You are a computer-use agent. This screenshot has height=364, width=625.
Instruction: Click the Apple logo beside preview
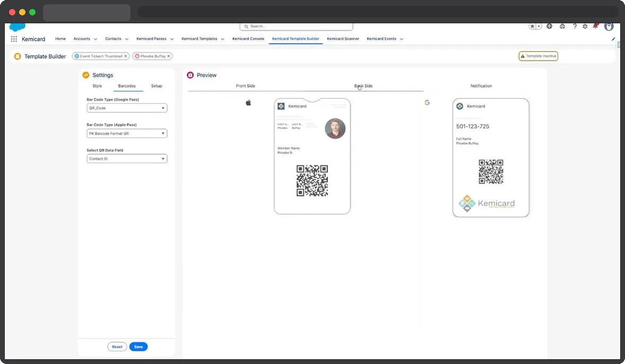pos(248,103)
